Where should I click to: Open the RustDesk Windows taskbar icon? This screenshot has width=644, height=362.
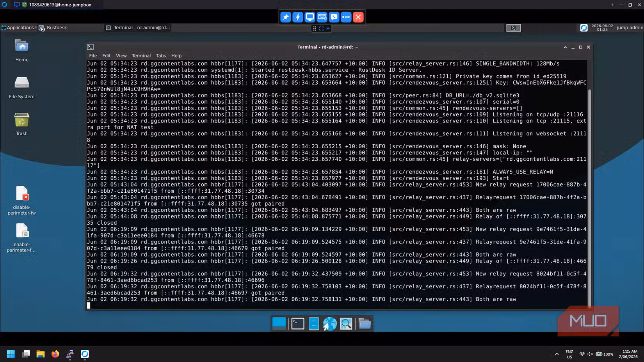coord(85,354)
